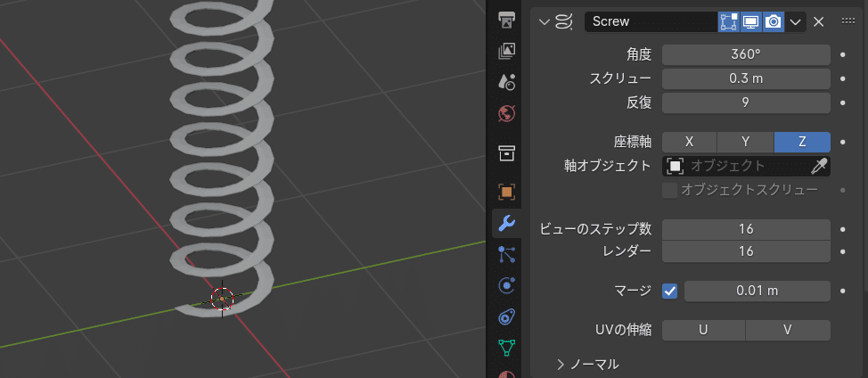
Task: Edit the Screw modifier name field
Action: coord(651,22)
